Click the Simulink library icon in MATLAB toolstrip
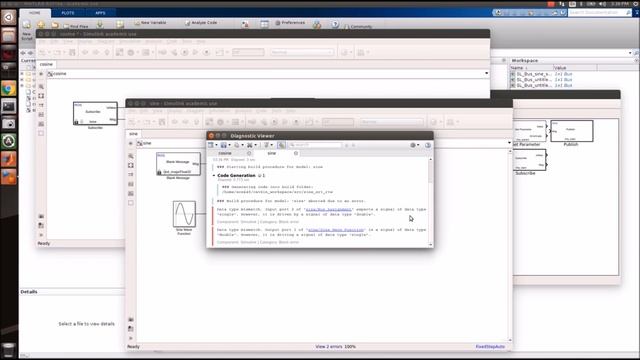 [245, 24]
